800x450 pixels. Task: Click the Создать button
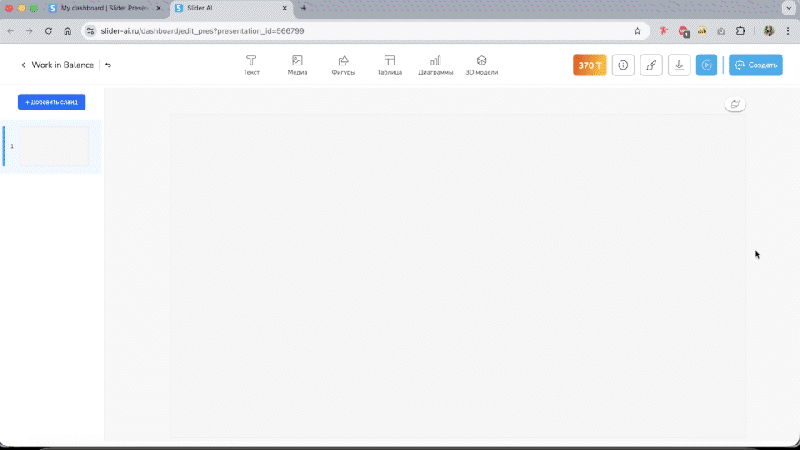click(756, 65)
